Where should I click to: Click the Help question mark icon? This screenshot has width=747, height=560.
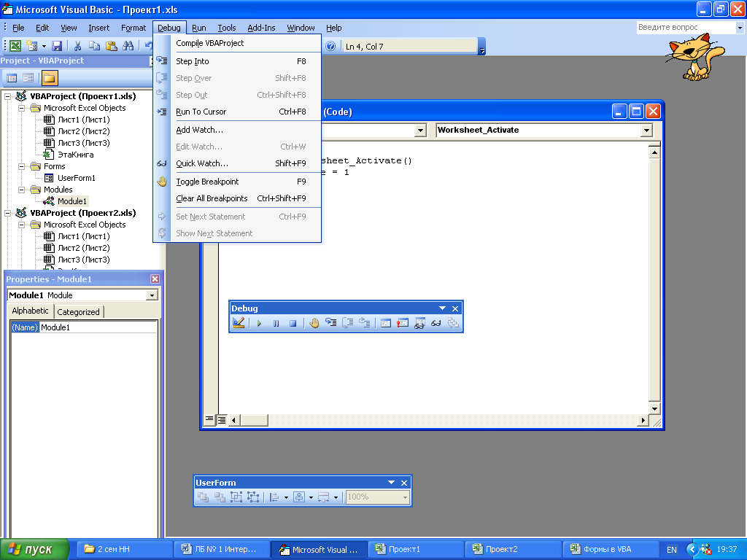click(330, 46)
